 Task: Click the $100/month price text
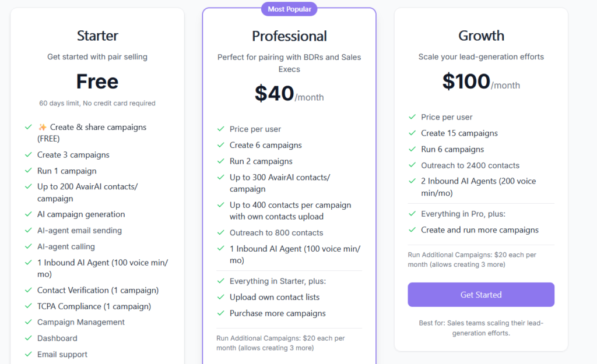pyautogui.click(x=481, y=82)
